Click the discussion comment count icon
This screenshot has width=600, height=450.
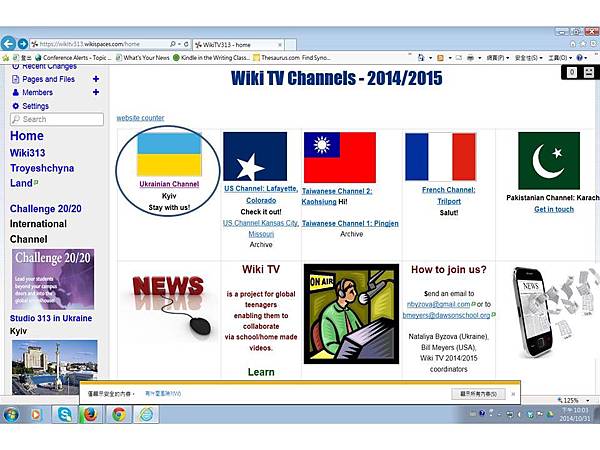click(571, 72)
